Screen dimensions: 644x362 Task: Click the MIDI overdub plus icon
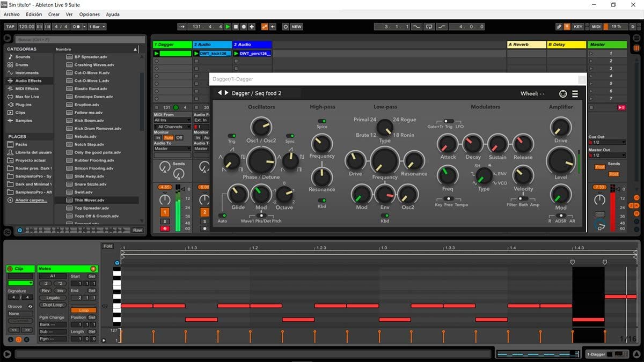[x=252, y=26]
